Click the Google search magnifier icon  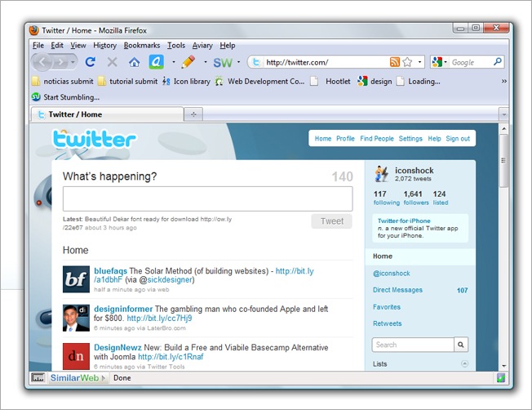[x=498, y=62]
